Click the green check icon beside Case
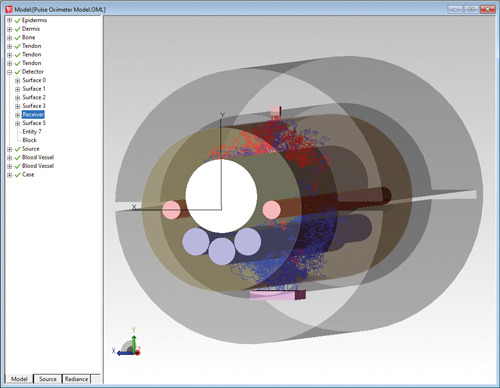 tap(18, 175)
